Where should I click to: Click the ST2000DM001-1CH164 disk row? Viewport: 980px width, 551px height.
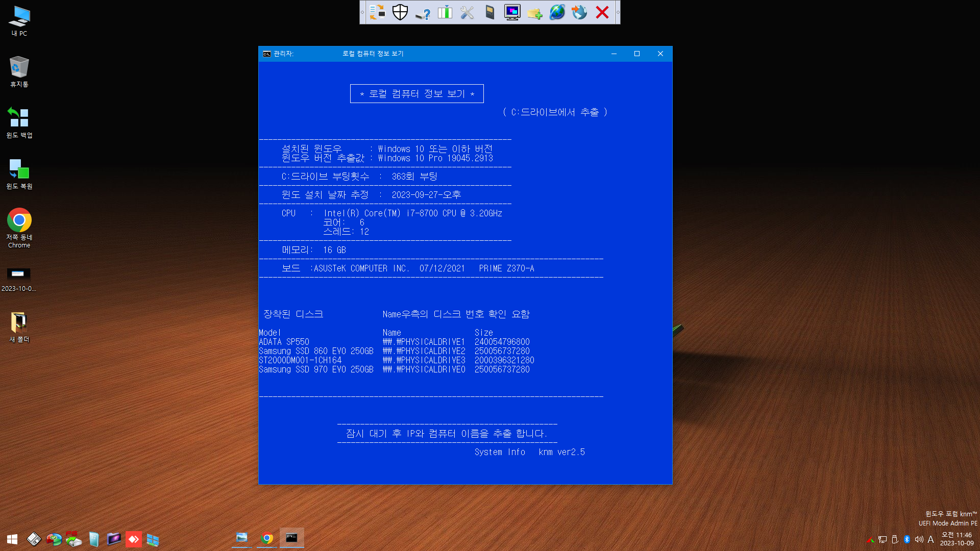point(397,360)
